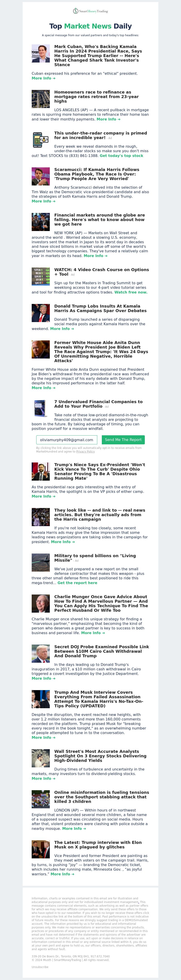Click the undervalued financial companies book image
Image resolution: width=181 pixels, height=980 pixels.
[x=41, y=409]
